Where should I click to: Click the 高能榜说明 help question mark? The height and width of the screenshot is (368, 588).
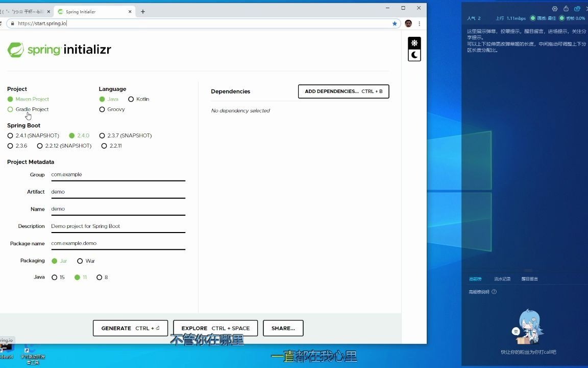(x=493, y=291)
